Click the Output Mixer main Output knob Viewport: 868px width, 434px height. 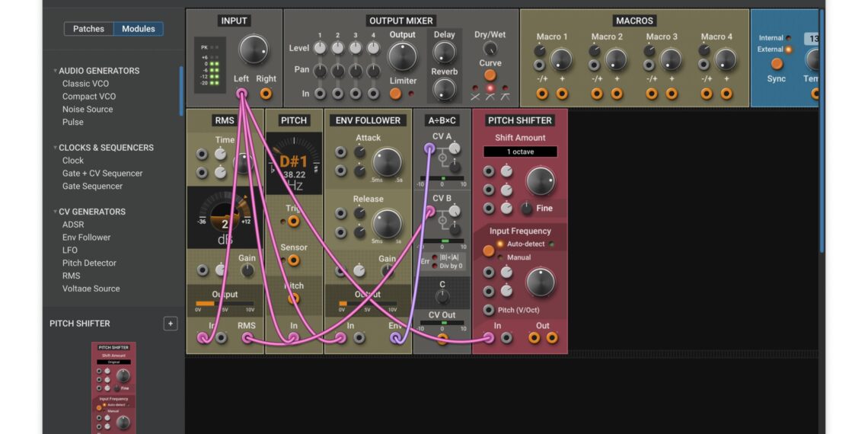[402, 57]
